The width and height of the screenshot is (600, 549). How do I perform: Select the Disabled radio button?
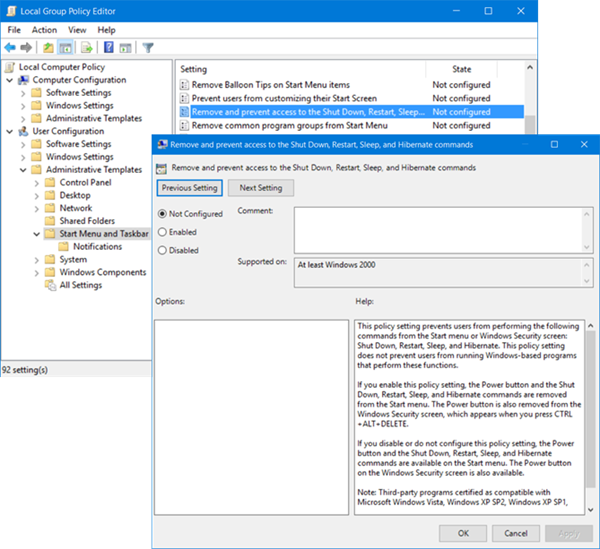coord(162,250)
